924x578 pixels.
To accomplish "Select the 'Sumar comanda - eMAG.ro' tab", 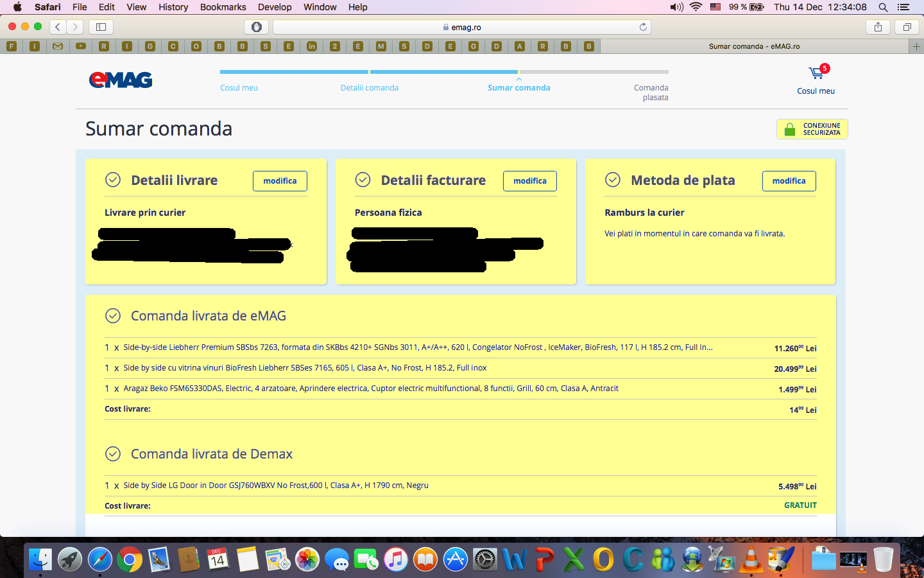I will [x=754, y=46].
